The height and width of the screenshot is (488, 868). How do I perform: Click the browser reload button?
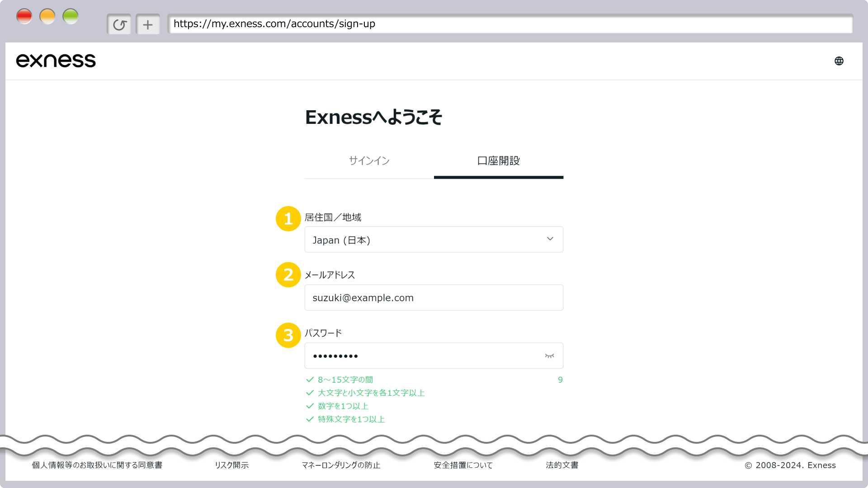(x=119, y=24)
